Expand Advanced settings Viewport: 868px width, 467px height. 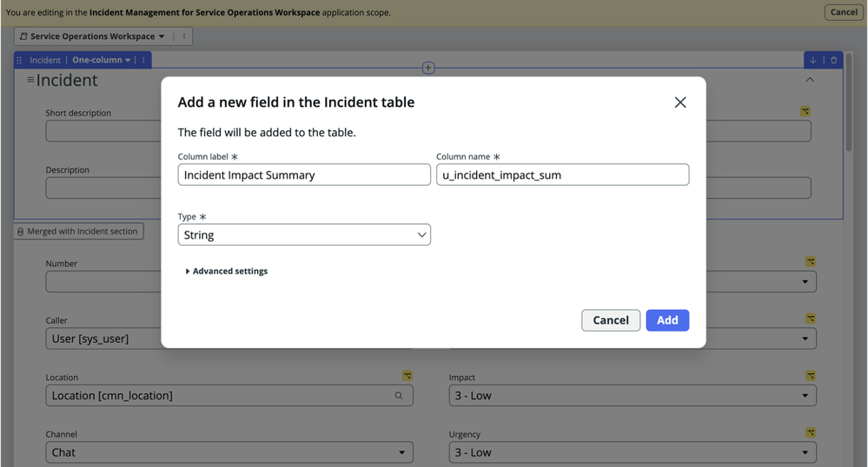227,271
